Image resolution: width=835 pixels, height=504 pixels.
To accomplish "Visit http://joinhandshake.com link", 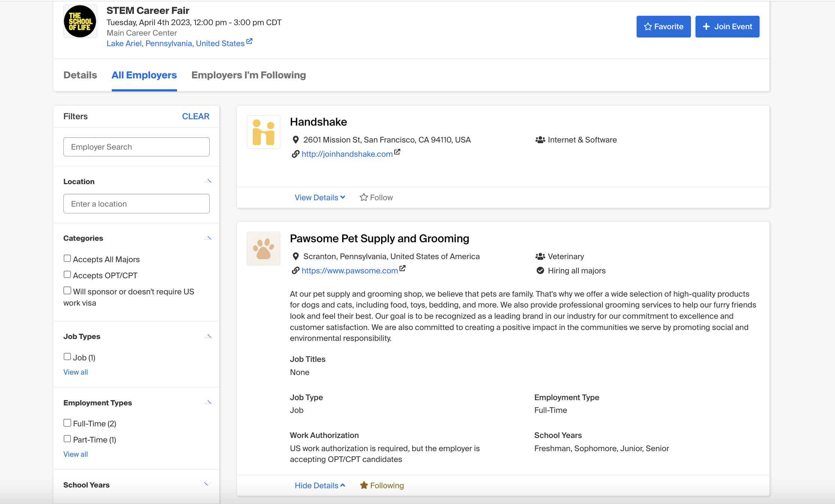I will pyautogui.click(x=347, y=154).
